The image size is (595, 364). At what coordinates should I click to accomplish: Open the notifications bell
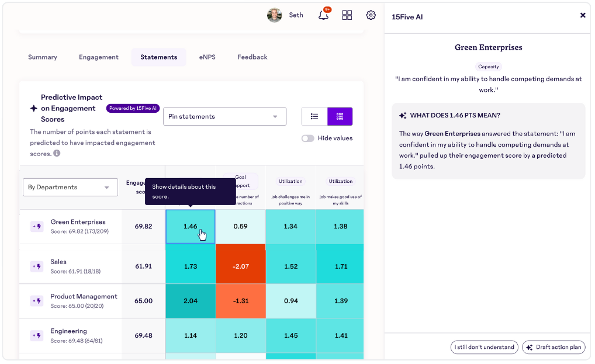point(323,15)
